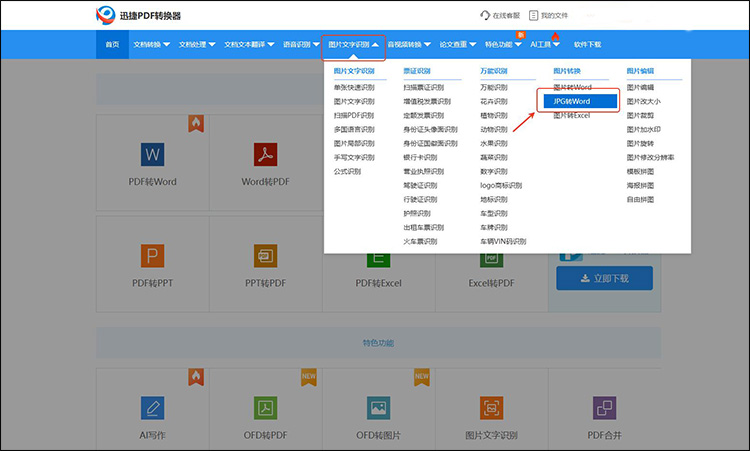Choose 车牌识别 menu entry
The height and width of the screenshot is (451, 750).
(x=494, y=227)
